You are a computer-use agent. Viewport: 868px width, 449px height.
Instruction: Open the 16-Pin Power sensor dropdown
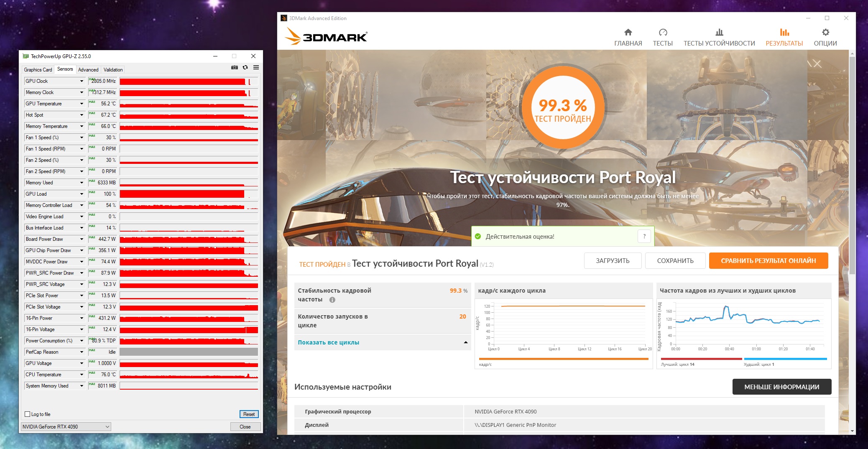pos(82,318)
